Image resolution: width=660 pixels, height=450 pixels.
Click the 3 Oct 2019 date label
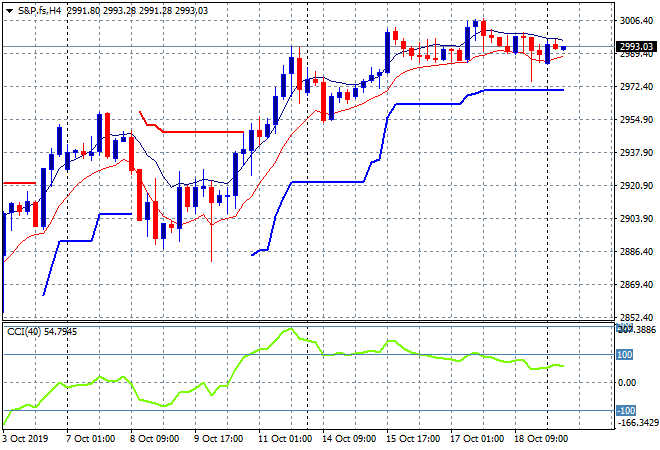25,439
